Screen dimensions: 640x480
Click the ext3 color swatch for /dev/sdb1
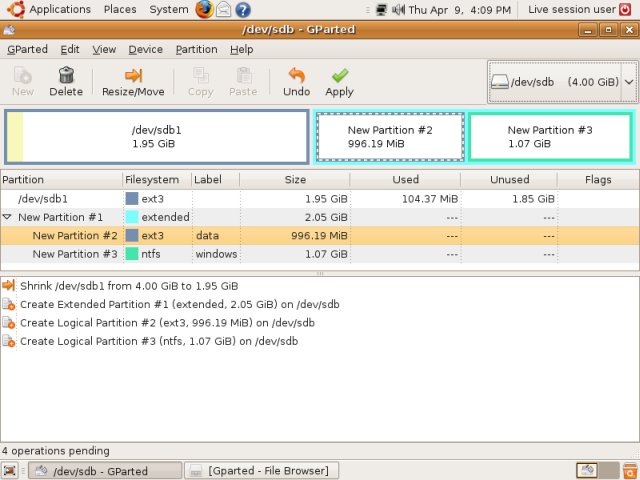point(132,199)
